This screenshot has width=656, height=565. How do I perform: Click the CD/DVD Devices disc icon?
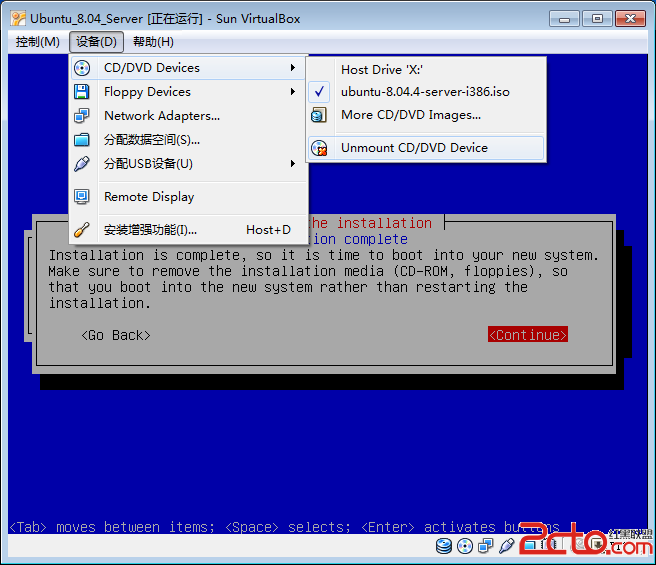click(x=82, y=68)
